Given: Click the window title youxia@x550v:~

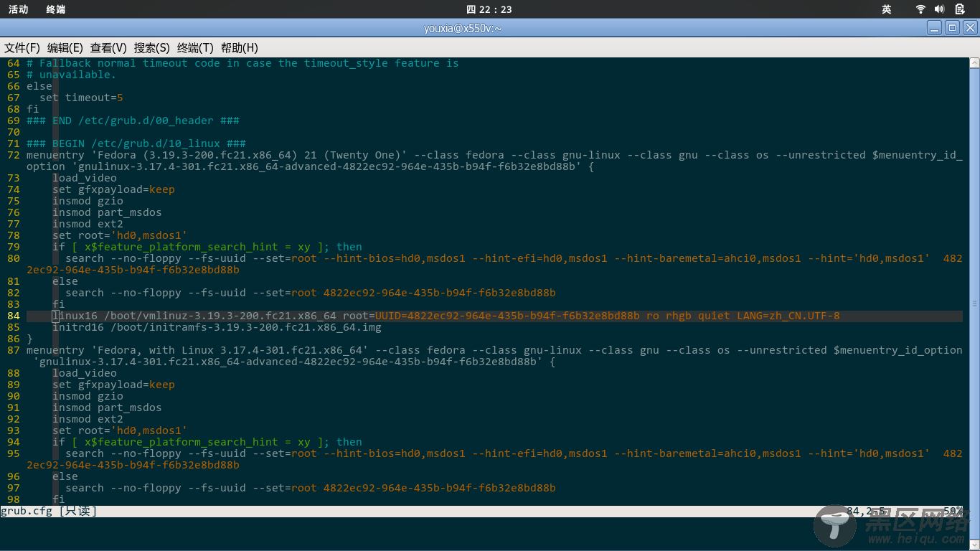Looking at the screenshot, I should [x=463, y=28].
